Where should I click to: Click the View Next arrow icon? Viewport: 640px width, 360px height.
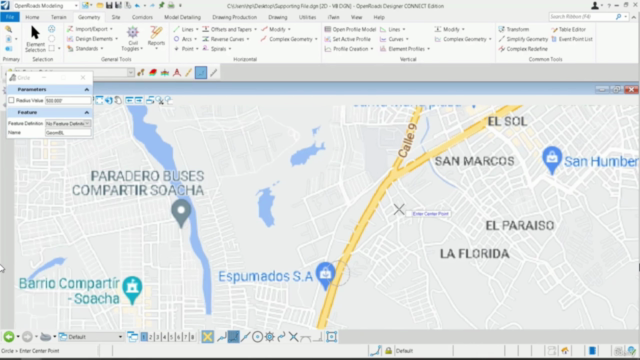138,100
